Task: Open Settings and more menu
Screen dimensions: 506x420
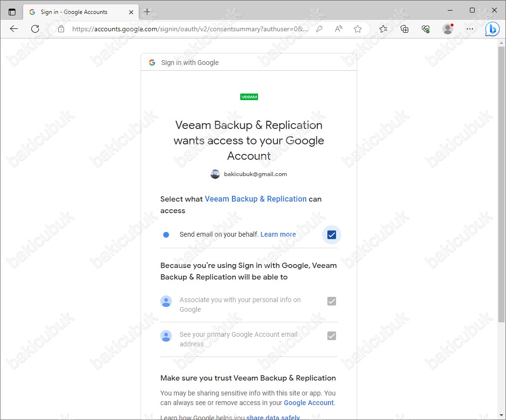Action: pos(470,29)
